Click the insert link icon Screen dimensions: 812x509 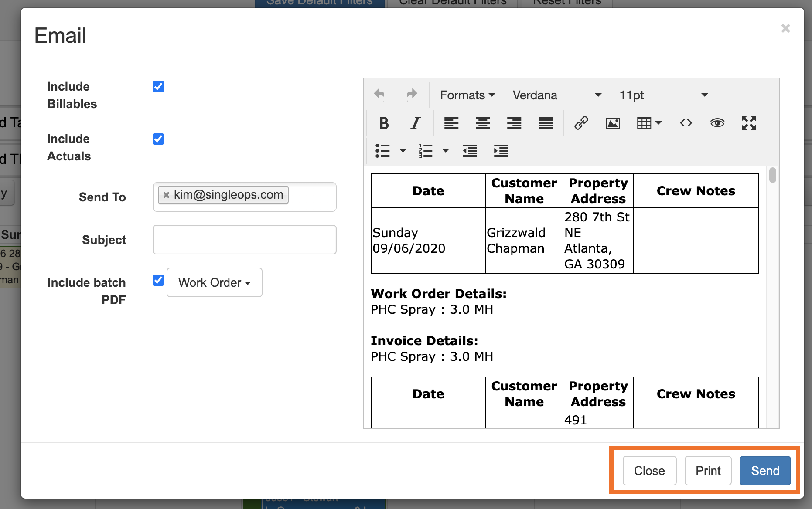coord(581,123)
